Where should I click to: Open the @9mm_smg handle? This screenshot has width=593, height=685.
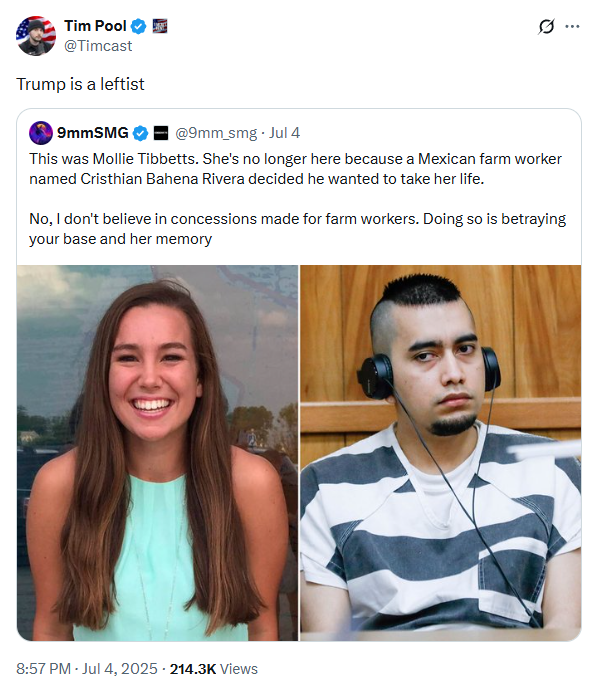click(216, 133)
